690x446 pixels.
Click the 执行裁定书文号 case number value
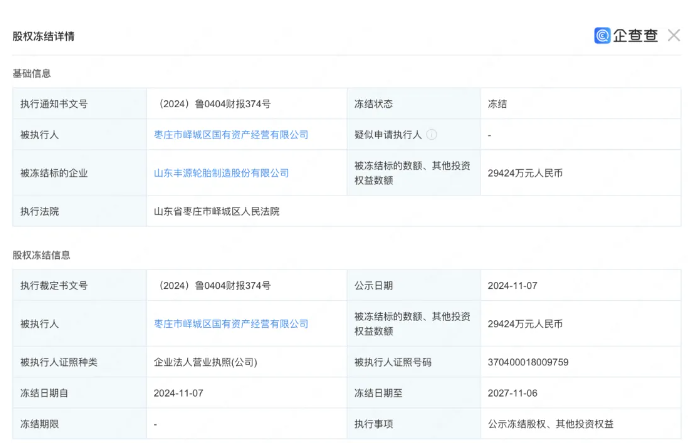(214, 285)
